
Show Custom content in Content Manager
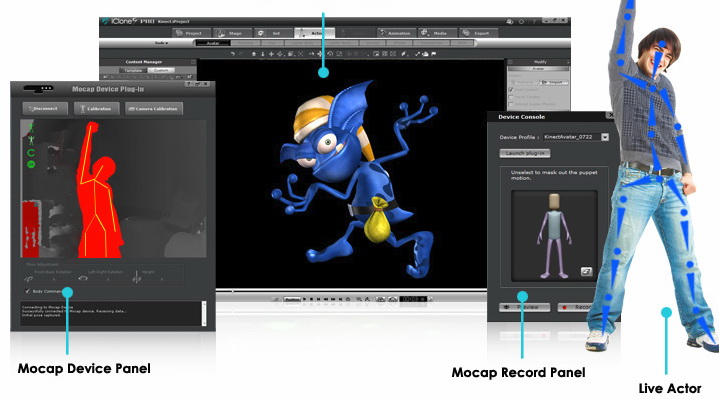(161, 71)
